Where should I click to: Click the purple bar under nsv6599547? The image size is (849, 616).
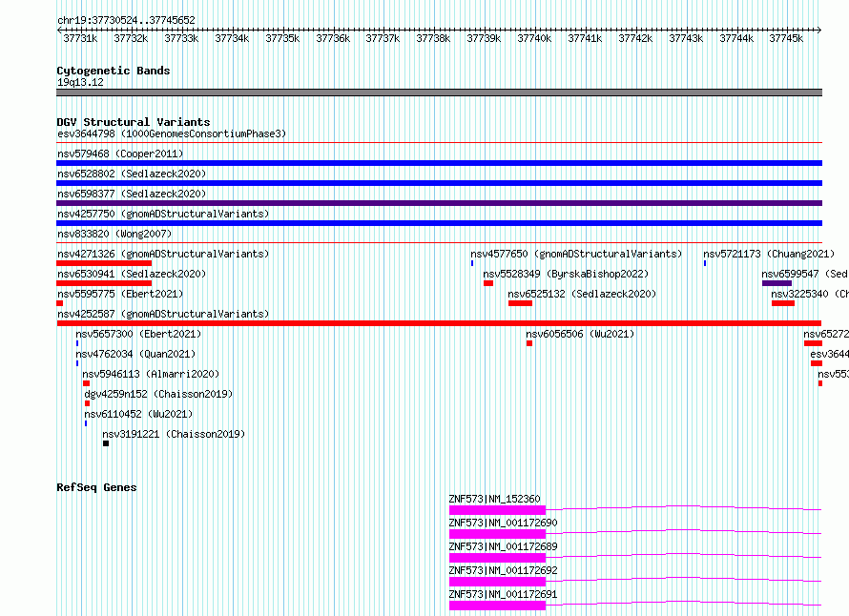click(x=777, y=283)
